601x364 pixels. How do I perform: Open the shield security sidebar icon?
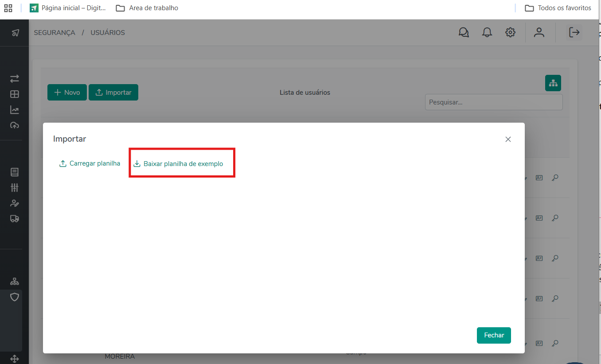[15, 297]
